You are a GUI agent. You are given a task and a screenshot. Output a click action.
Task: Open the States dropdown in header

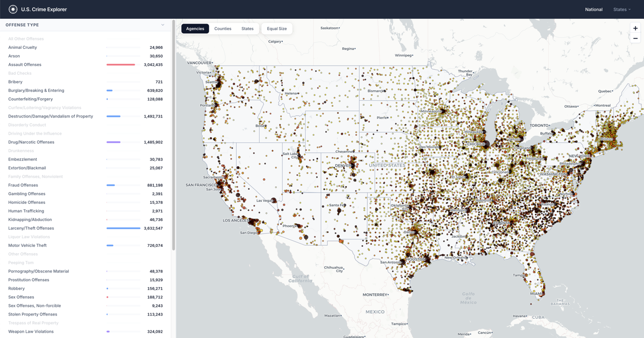[x=622, y=9]
